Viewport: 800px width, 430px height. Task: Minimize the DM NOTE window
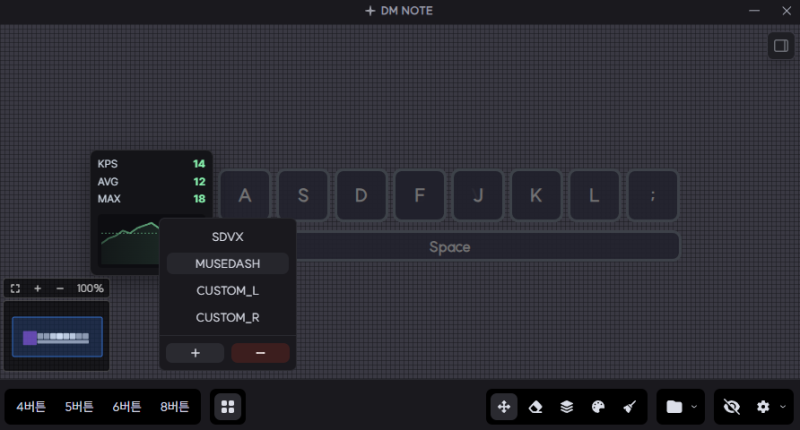point(754,11)
